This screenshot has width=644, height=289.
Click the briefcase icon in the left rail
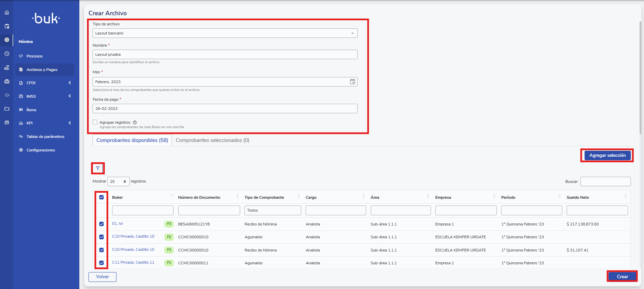coord(7,81)
